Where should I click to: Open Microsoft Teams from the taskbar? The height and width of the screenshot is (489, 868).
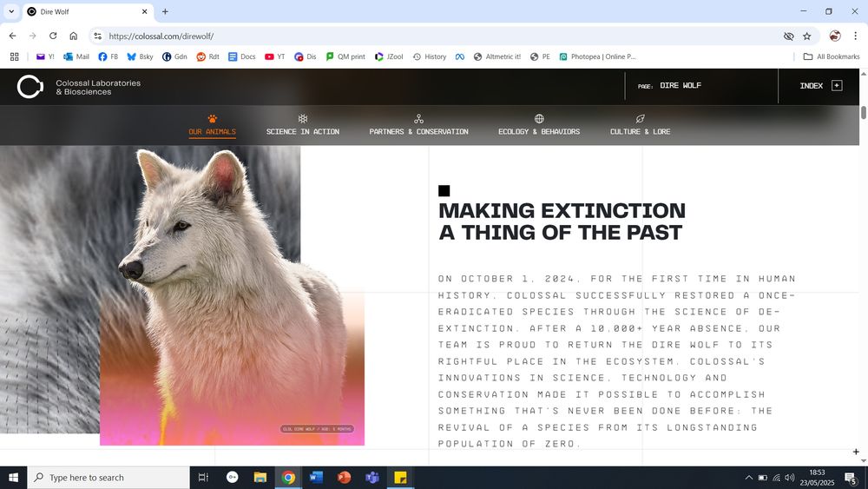coord(372,478)
